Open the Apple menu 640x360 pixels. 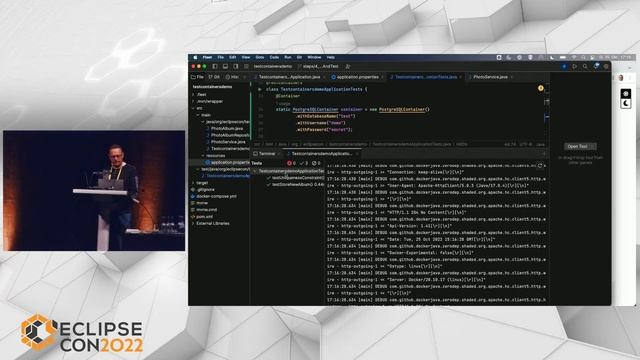point(196,58)
